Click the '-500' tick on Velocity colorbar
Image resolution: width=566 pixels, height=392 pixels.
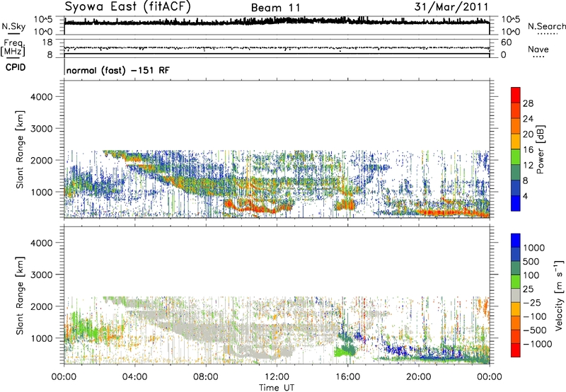pyautogui.click(x=535, y=330)
